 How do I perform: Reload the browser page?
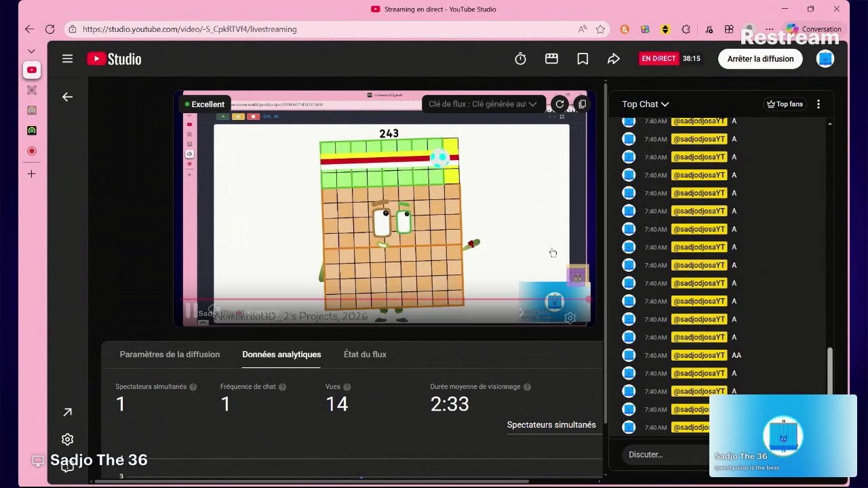click(x=50, y=29)
